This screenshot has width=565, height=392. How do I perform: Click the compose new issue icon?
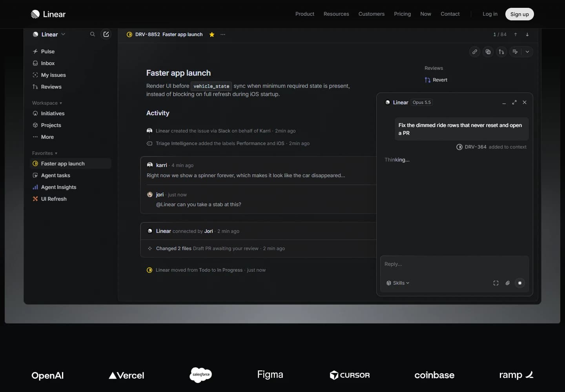[x=106, y=34]
